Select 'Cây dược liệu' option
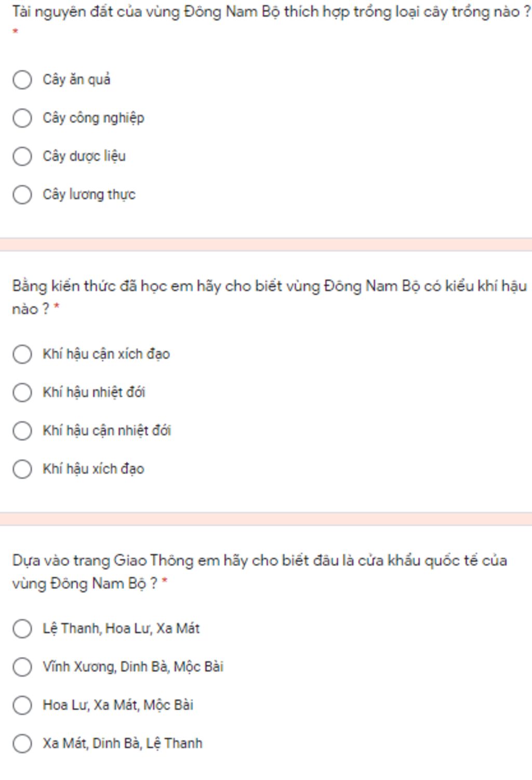Image resolution: width=532 pixels, height=780 pixels. 22,156
